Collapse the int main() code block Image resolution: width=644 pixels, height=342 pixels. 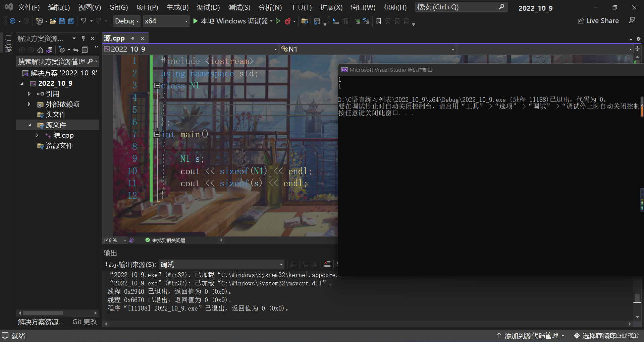157,134
